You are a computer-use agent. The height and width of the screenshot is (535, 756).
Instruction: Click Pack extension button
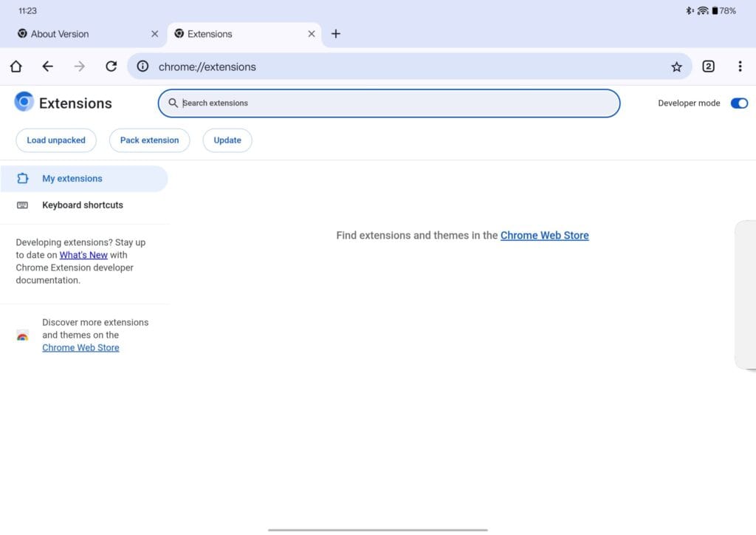tap(149, 140)
